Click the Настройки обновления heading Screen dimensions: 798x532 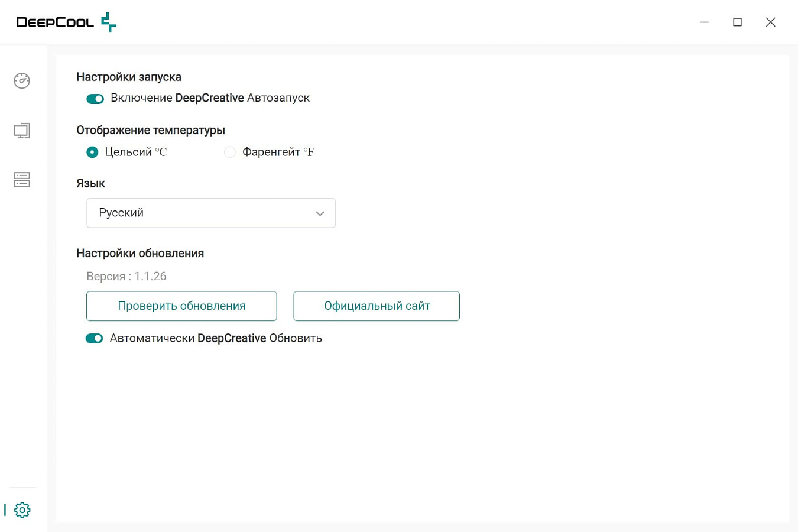point(140,253)
